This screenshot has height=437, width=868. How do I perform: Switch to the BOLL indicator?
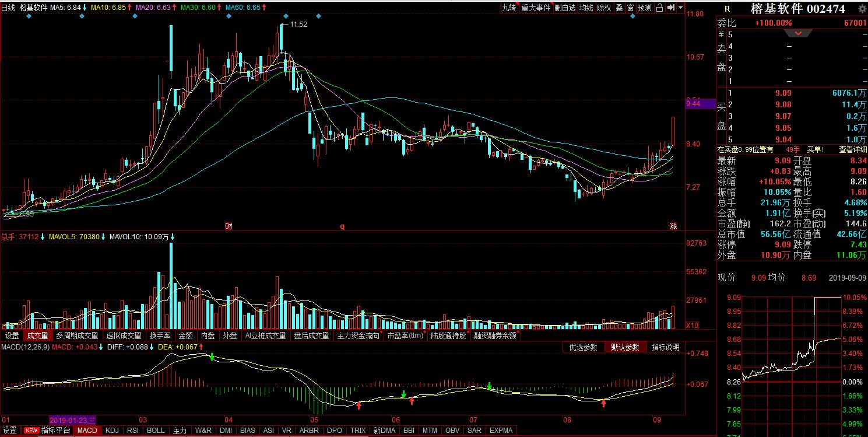156,431
